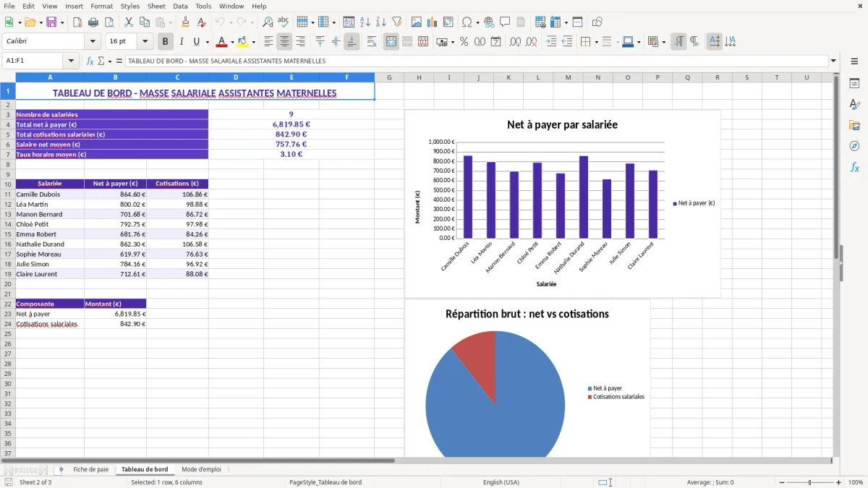Viewport: 868px width, 488px height.
Task: Toggle Align Left
Action: click(x=269, y=42)
